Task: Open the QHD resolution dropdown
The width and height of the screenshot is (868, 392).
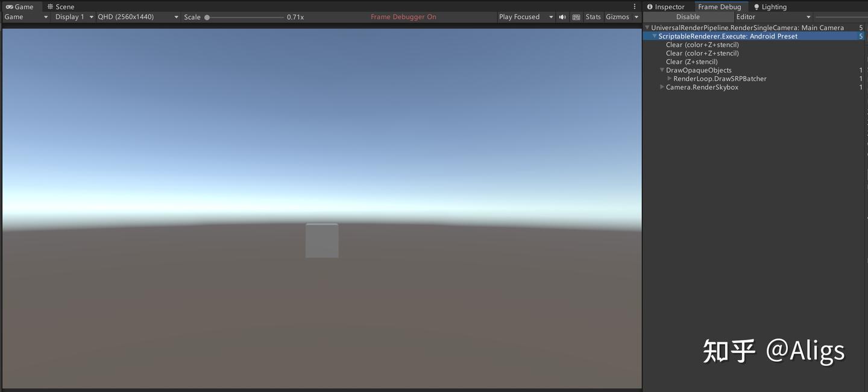Action: (x=137, y=17)
